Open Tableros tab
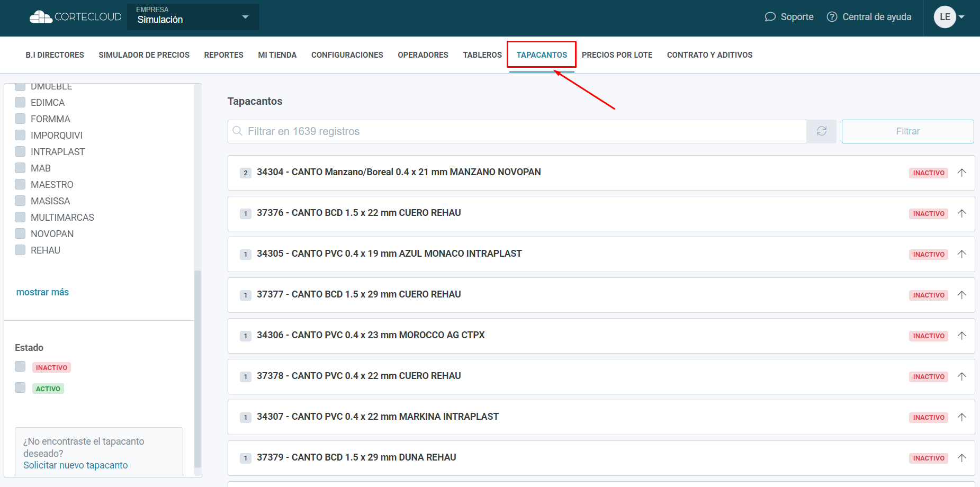 [482, 55]
